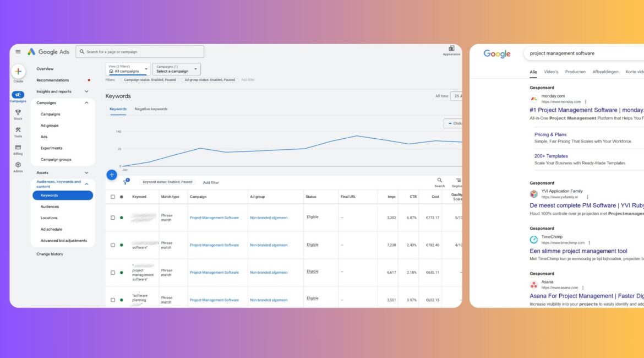Open the 200+ Templates sitelink
This screenshot has height=358, width=644.
pyautogui.click(x=551, y=156)
